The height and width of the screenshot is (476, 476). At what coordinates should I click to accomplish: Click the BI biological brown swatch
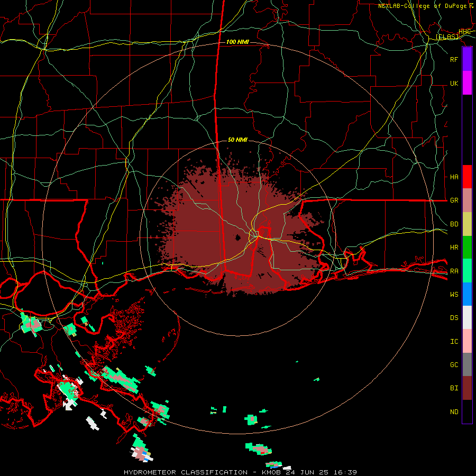467,388
